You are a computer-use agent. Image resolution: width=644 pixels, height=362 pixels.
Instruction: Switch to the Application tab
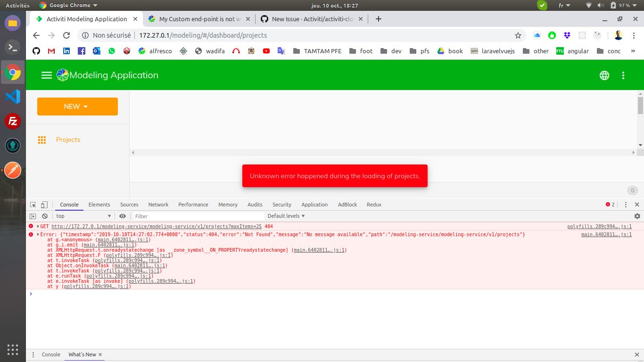314,205
